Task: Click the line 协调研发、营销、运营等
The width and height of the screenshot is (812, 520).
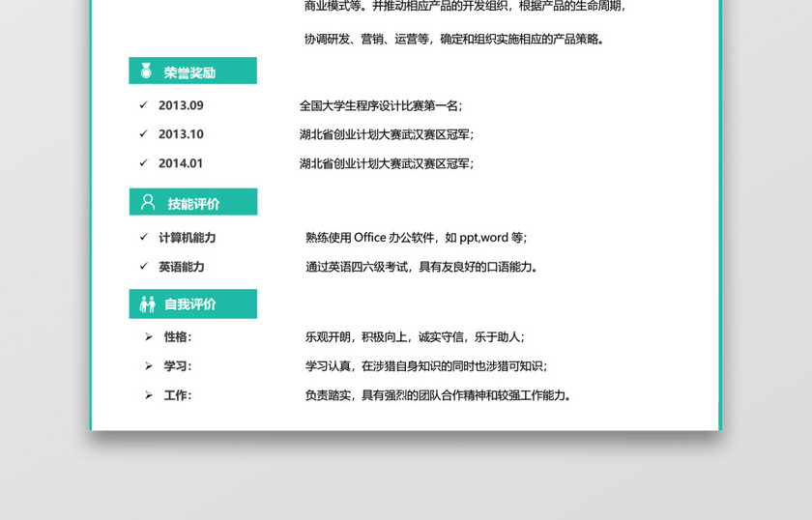Action: [x=454, y=39]
